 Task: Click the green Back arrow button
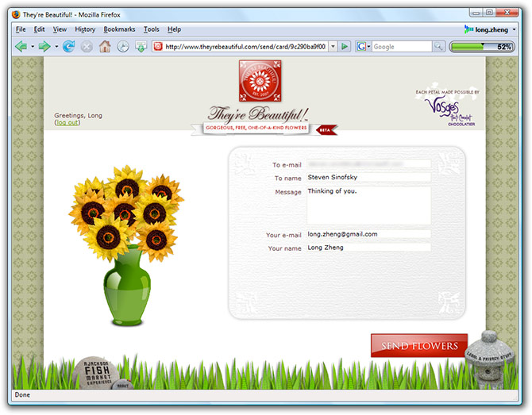tap(21, 47)
